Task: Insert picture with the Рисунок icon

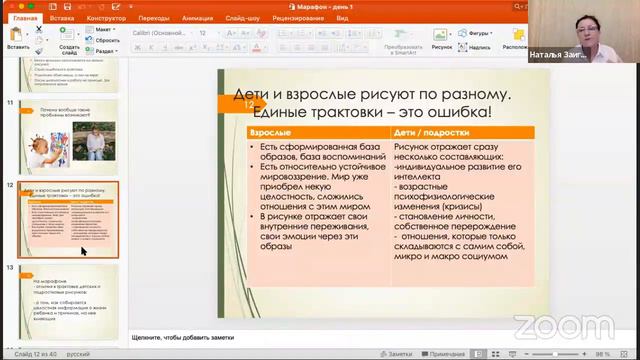Action: point(440,35)
